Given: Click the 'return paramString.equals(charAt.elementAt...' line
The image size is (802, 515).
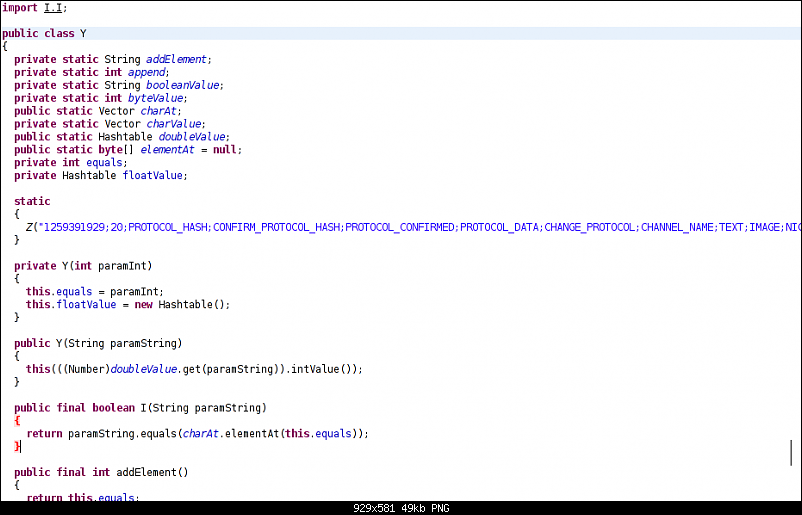Looking at the screenshot, I should click(x=197, y=434).
